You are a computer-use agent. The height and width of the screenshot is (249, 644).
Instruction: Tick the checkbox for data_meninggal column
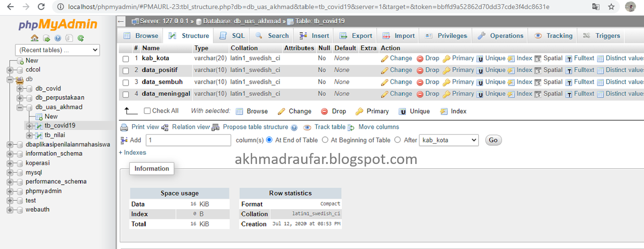click(126, 94)
